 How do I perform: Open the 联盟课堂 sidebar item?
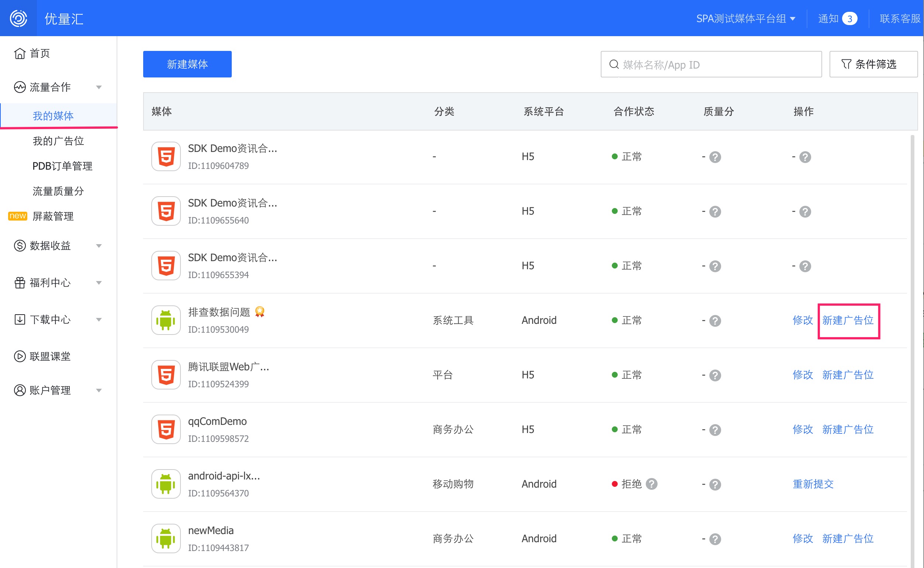click(x=49, y=356)
